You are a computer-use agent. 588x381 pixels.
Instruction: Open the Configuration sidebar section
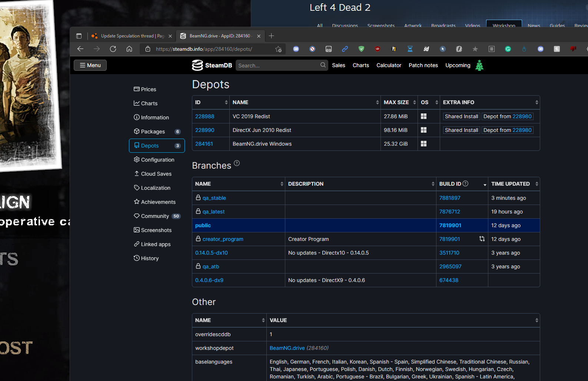click(x=157, y=160)
